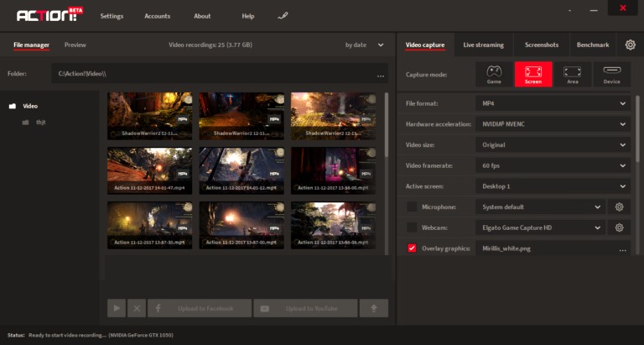644x345 pixels.
Task: Open Hardware acceleration dropdown
Action: coord(553,124)
